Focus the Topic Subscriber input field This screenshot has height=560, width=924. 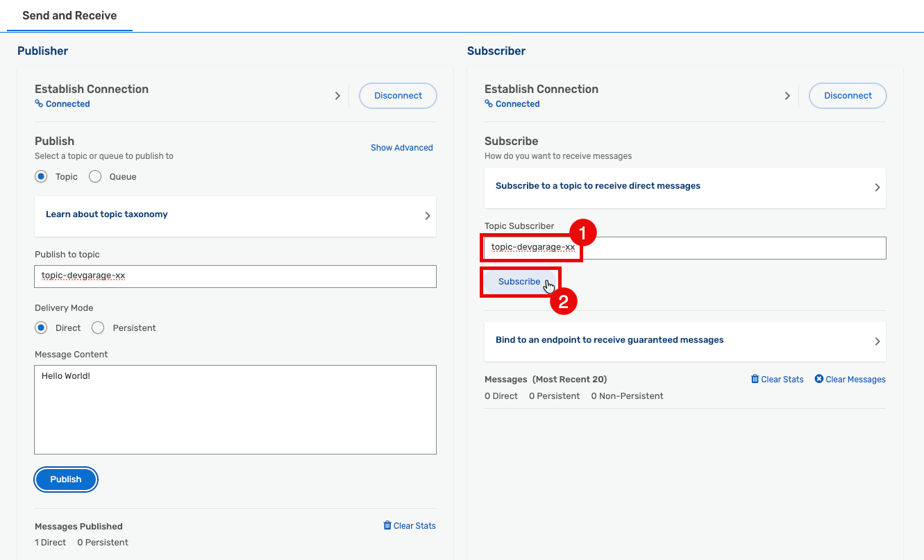tap(685, 248)
